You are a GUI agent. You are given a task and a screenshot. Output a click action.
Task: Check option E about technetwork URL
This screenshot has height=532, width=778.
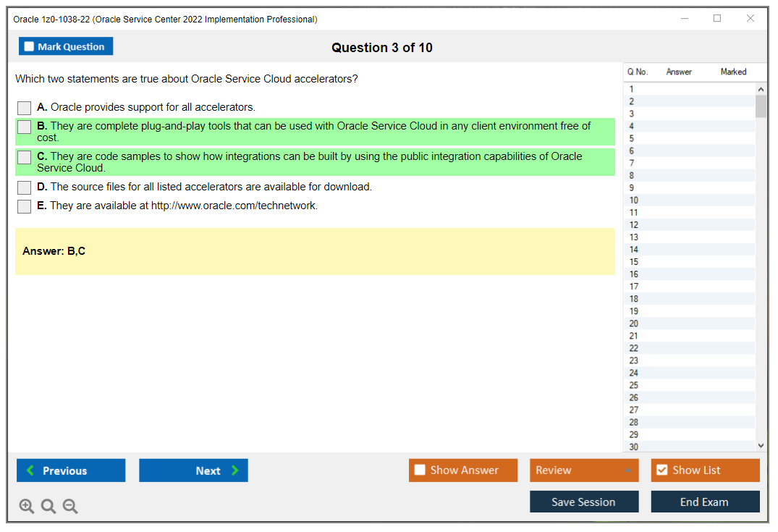point(25,206)
